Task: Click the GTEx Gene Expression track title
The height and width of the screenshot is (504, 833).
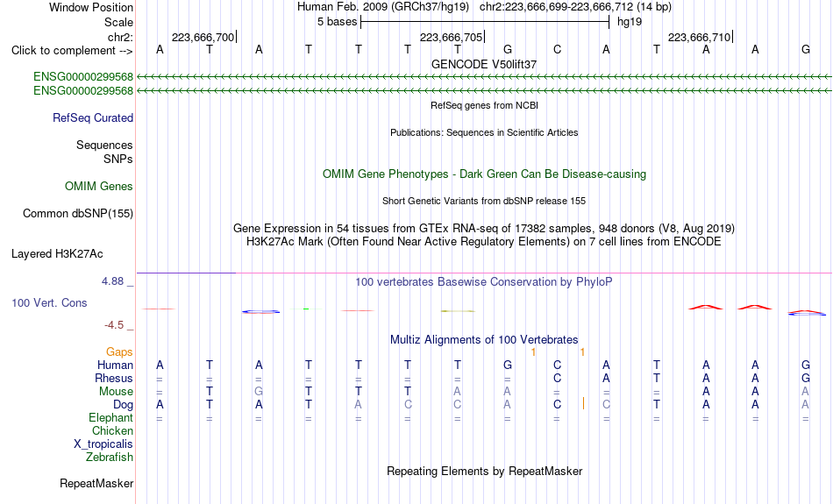Action: click(484, 229)
